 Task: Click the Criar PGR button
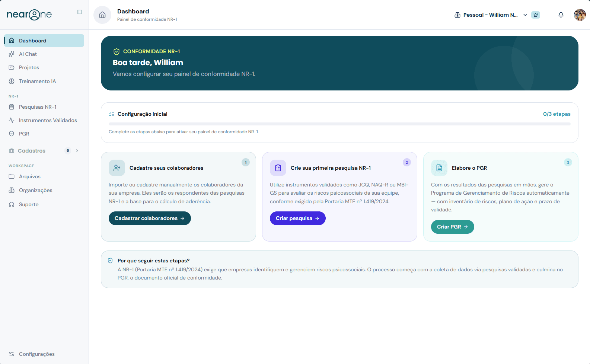(453, 227)
